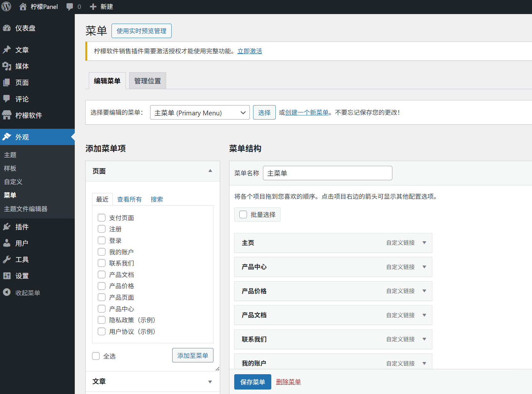Screen dimensions: 532x394
Task: Check the 支付页面 checkbox
Action: coord(102,218)
